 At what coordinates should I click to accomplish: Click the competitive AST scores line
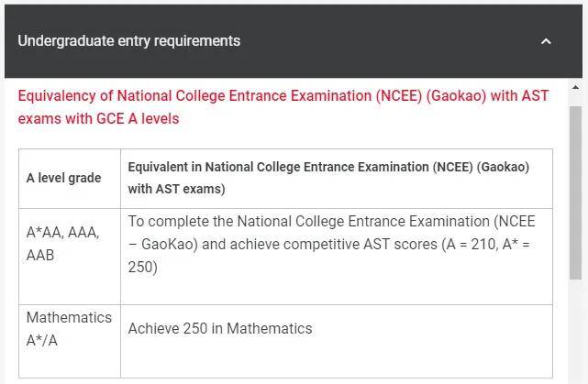coord(329,245)
